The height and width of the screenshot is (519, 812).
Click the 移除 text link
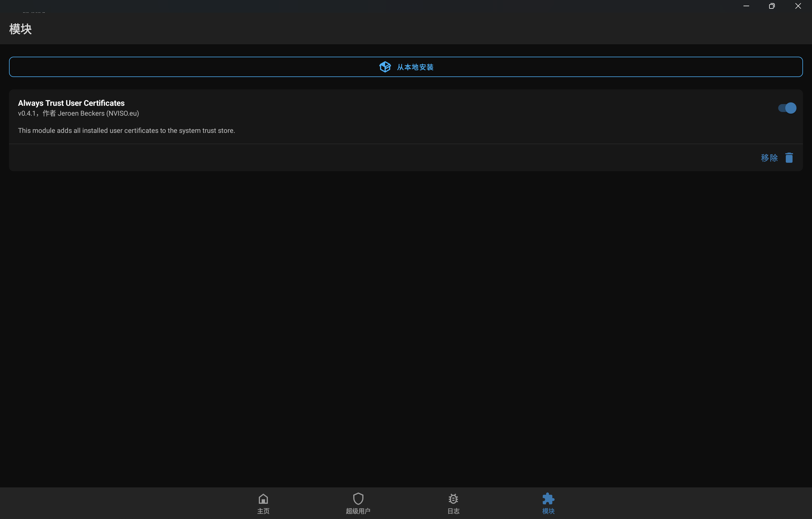[769, 158]
